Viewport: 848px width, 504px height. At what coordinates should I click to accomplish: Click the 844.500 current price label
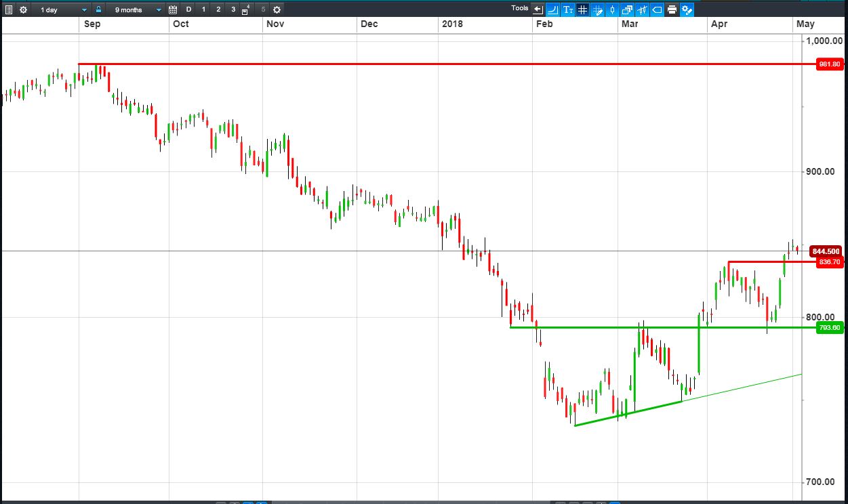tap(825, 251)
